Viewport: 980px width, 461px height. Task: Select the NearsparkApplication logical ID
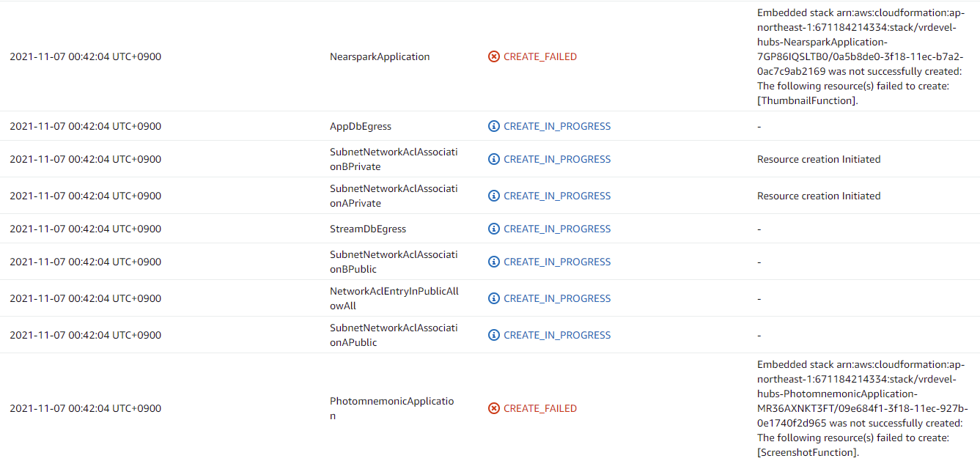[x=380, y=56]
